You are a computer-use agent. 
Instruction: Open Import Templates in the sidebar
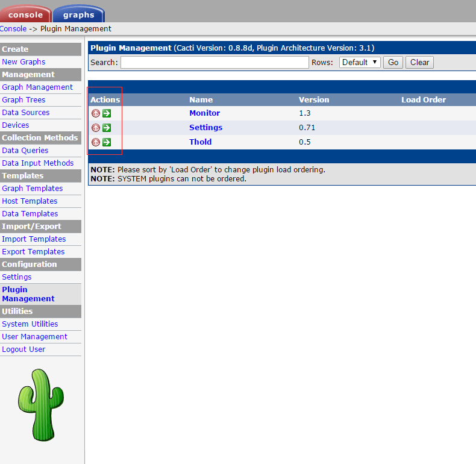coord(34,239)
